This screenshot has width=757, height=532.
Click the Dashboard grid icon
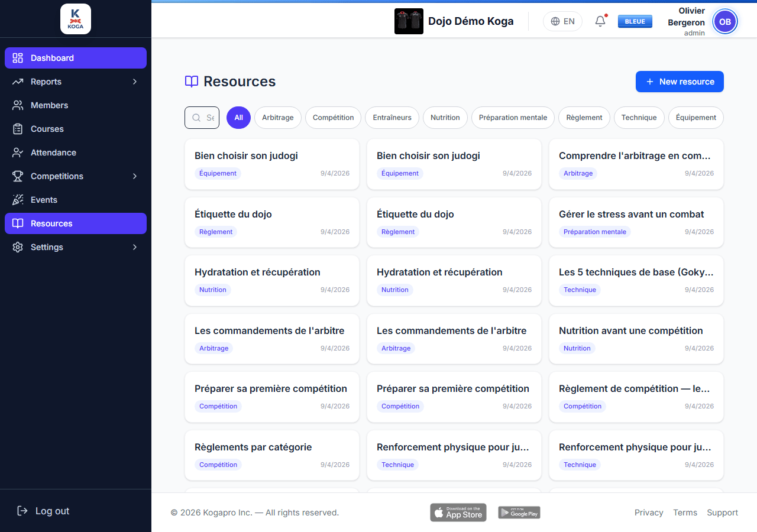click(18, 58)
